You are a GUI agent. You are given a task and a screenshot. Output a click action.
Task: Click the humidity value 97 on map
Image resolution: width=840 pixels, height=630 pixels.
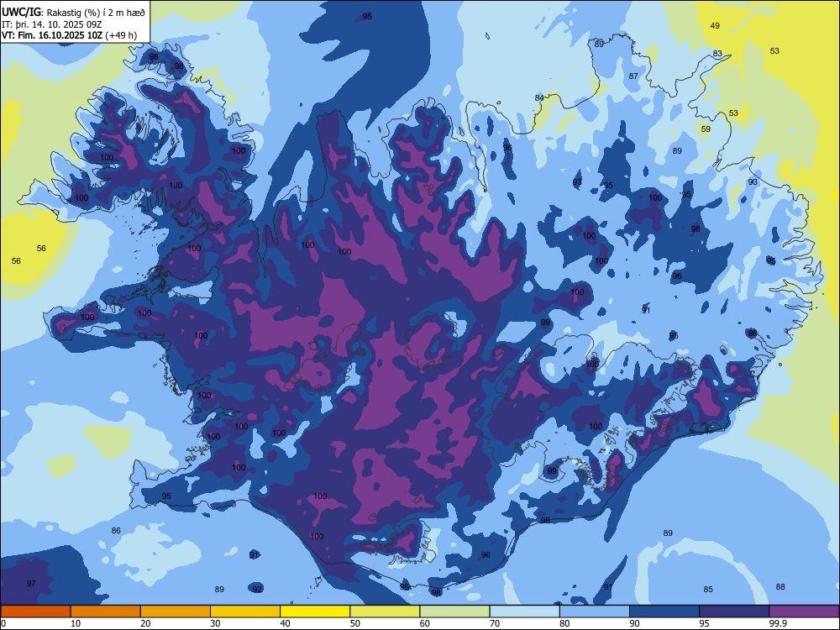coord(31,583)
